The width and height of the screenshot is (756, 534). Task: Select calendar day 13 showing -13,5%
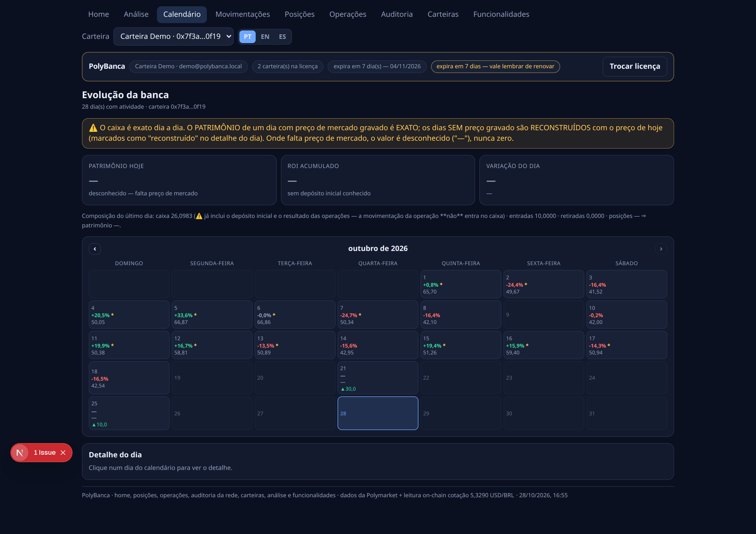tap(295, 345)
